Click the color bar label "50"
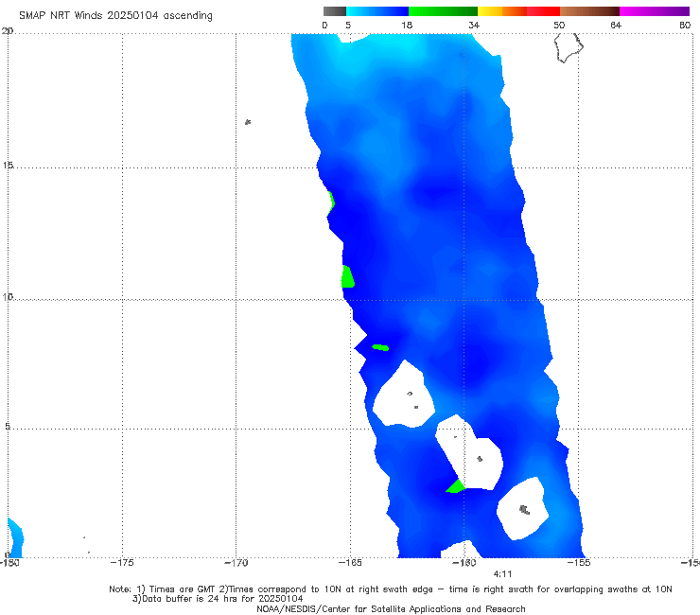The width and height of the screenshot is (700, 615). pos(559,25)
